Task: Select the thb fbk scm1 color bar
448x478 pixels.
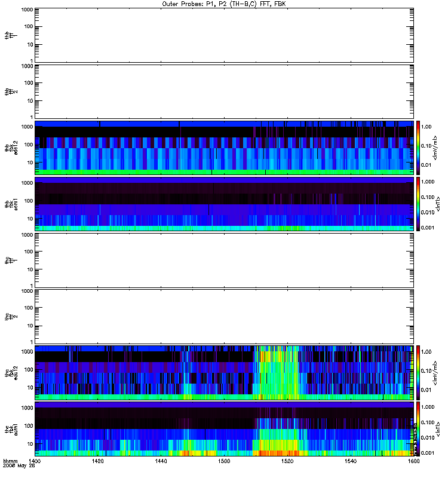Action: (418, 204)
